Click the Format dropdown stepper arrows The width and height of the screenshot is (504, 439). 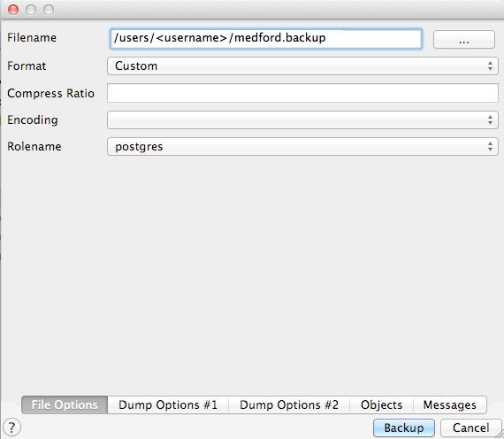coord(490,66)
